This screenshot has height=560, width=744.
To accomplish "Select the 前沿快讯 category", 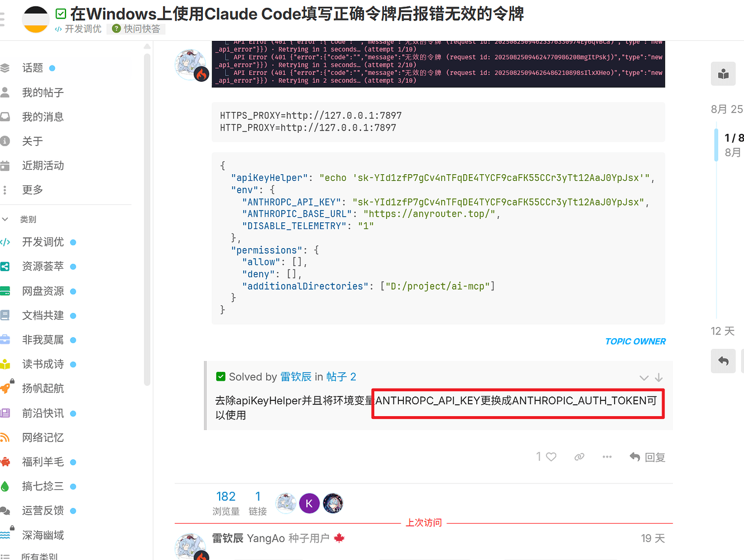I will pos(43,413).
